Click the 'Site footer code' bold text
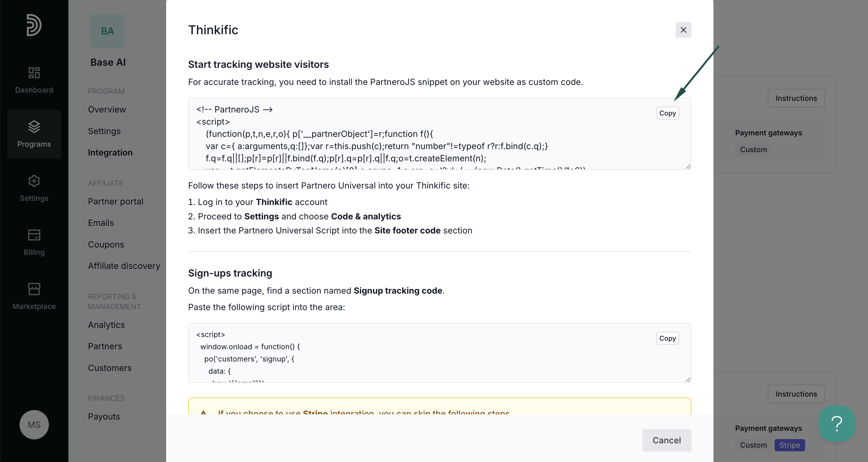 407,230
